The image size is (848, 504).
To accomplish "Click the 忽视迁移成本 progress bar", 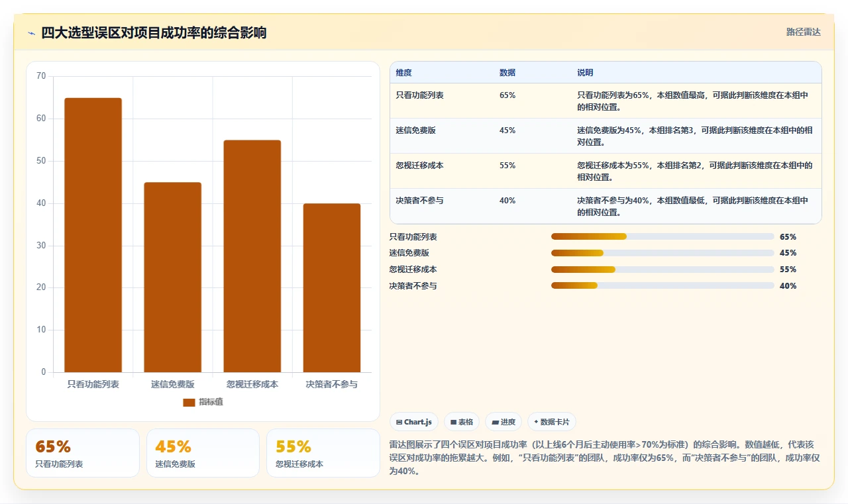I will [662, 270].
